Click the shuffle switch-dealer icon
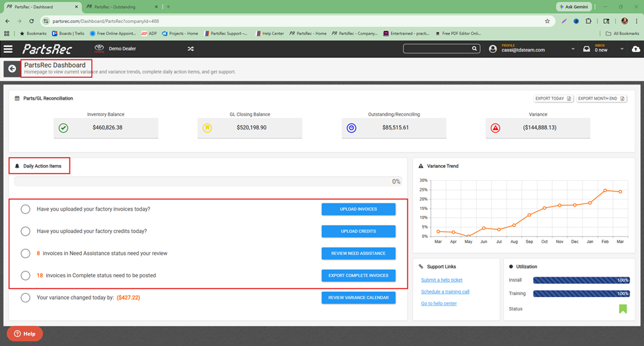This screenshot has width=644, height=346. tap(191, 49)
